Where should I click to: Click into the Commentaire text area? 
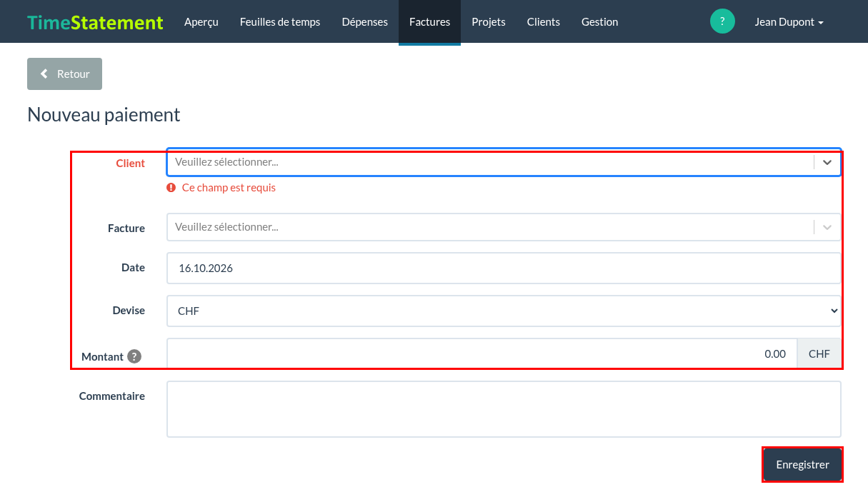pos(504,409)
